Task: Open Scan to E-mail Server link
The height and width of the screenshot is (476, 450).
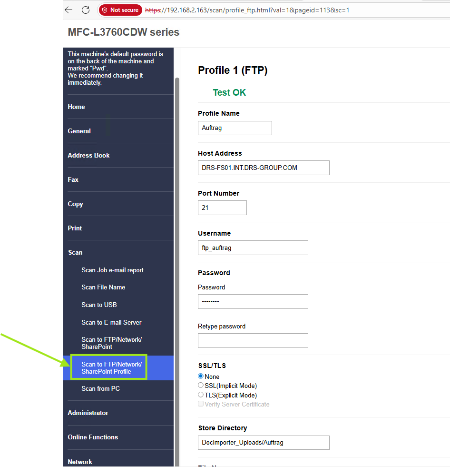Action: click(111, 322)
